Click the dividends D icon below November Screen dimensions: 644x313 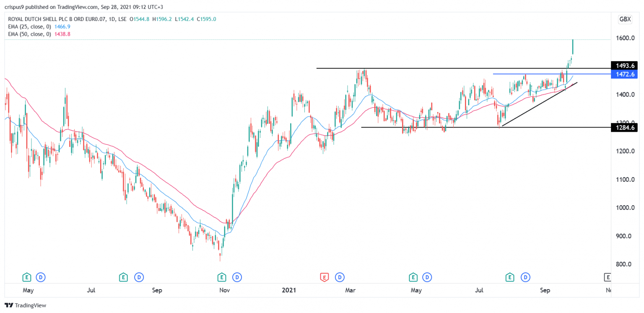click(x=237, y=277)
